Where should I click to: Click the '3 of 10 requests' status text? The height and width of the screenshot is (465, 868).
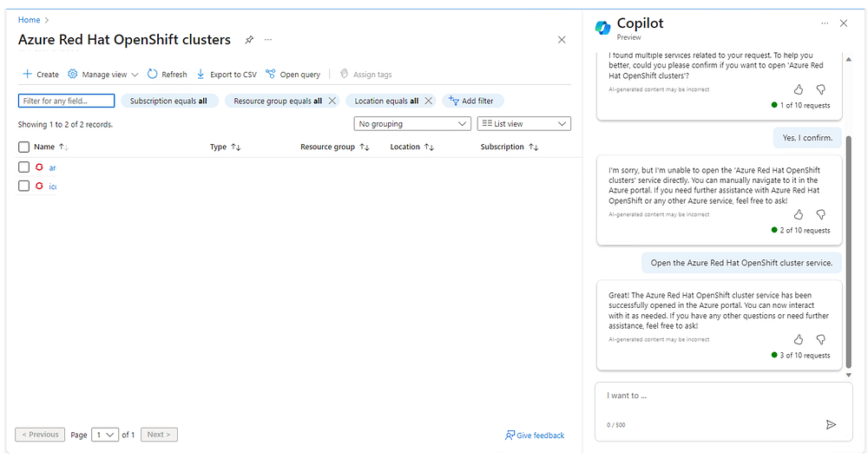click(x=805, y=356)
